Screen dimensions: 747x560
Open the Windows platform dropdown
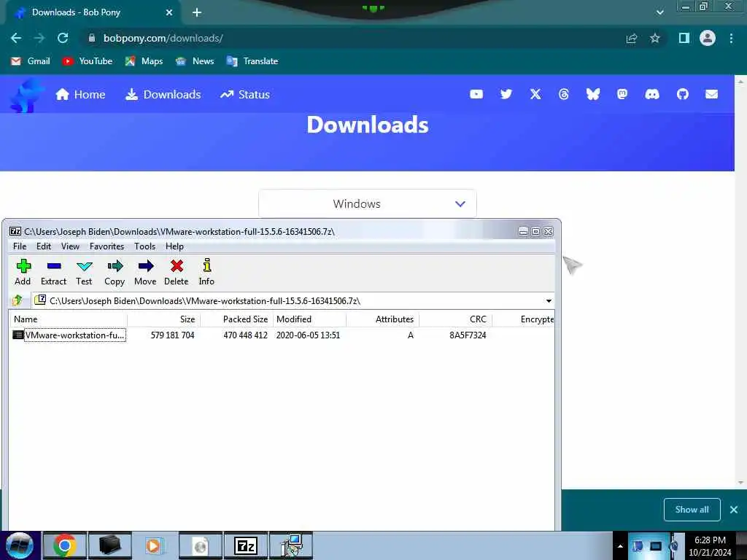click(368, 204)
